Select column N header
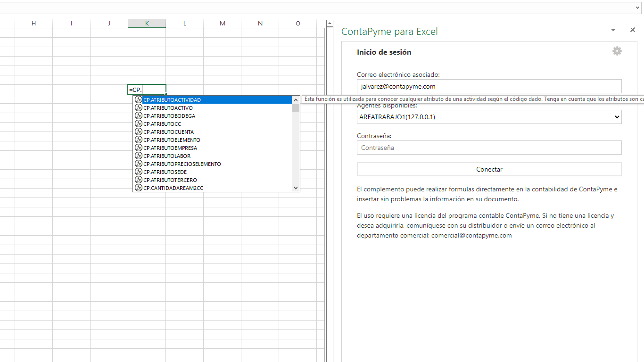 coord(260,24)
